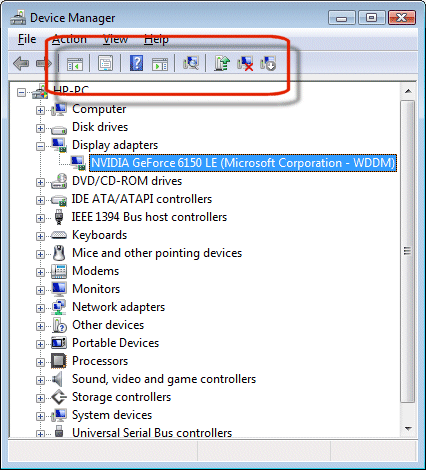Select the Monitors label
Image resolution: width=426 pixels, height=470 pixels.
point(96,289)
